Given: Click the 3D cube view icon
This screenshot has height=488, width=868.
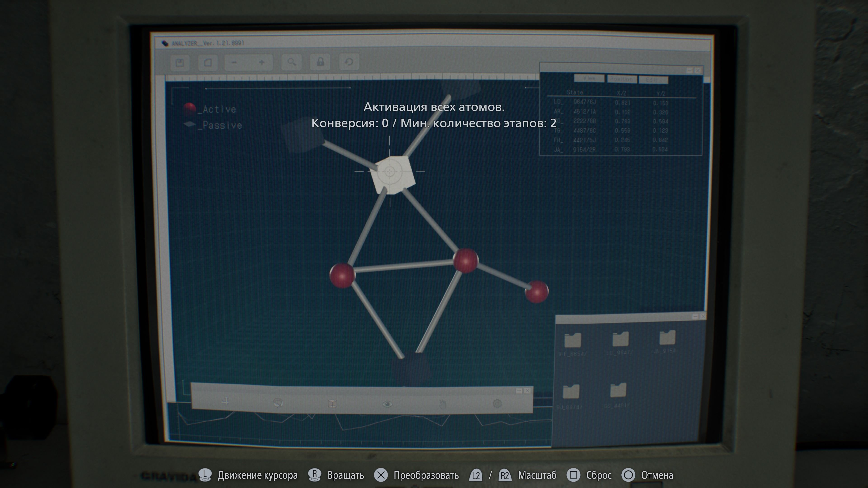Looking at the screenshot, I should pyautogui.click(x=332, y=404).
